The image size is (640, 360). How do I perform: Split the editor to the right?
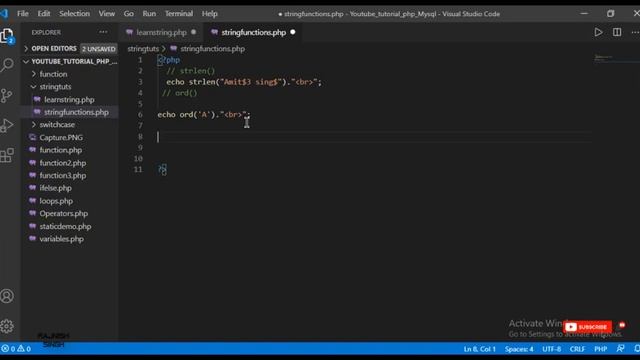617,32
